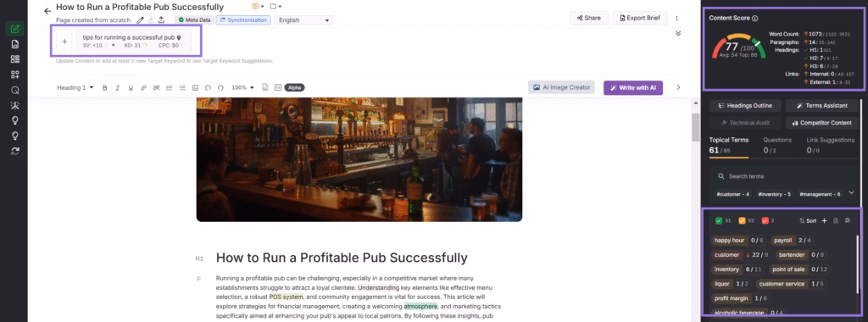Viewport: 868px width, 322px height.
Task: Apply bold formatting
Action: (104, 87)
